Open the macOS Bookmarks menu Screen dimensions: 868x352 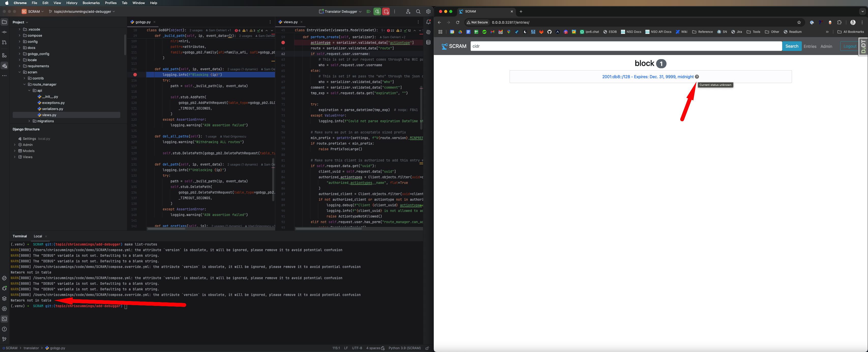91,3
